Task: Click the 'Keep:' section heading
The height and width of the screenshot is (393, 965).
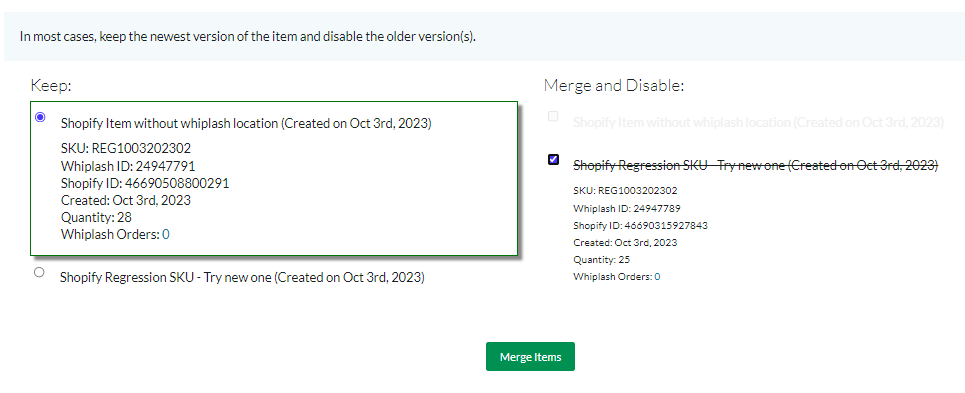Action: coord(51,85)
